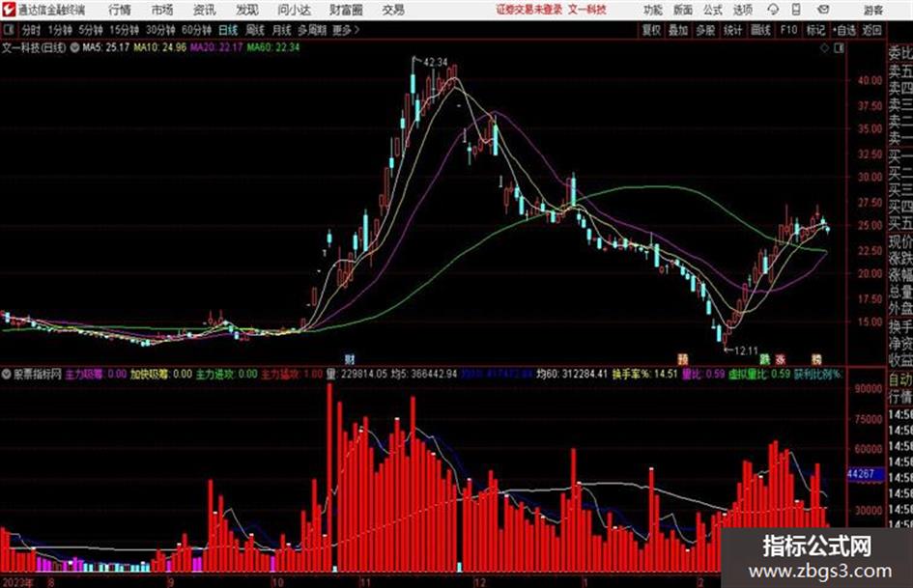Open the 问小达 menu

tap(294, 10)
